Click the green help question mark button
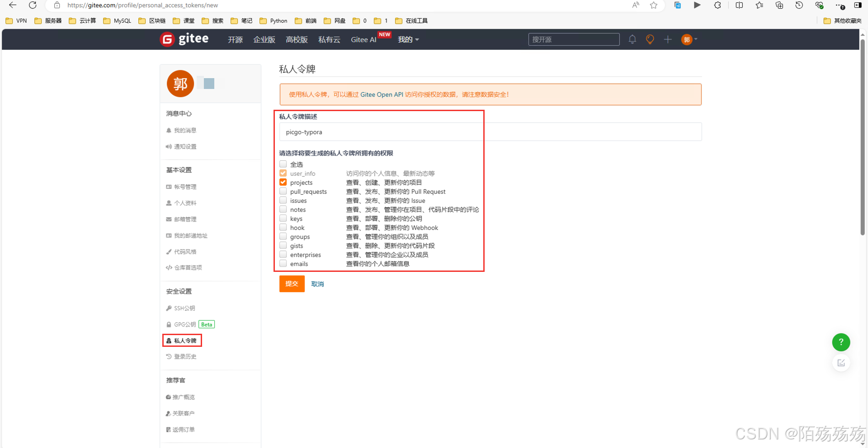 point(841,342)
